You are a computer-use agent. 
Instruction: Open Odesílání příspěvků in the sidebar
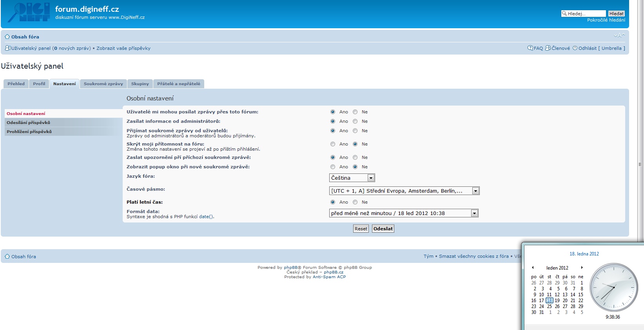[28, 122]
